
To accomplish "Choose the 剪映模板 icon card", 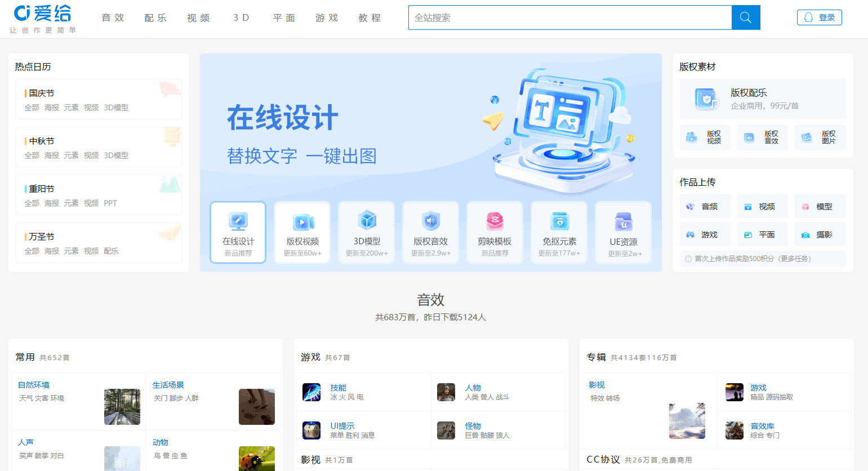I will click(495, 232).
